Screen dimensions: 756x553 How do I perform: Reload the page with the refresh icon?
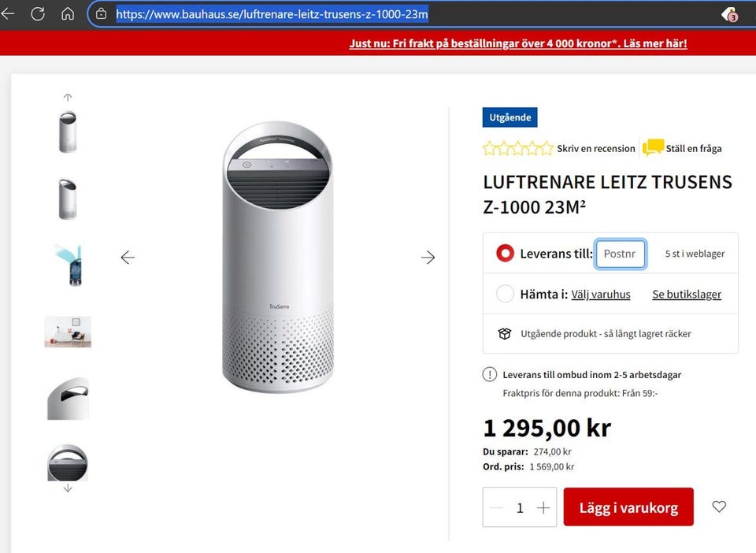coord(39,13)
